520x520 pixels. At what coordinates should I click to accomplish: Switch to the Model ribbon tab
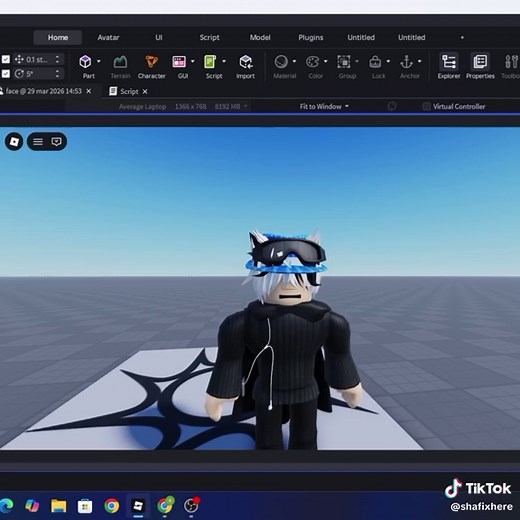point(260,37)
